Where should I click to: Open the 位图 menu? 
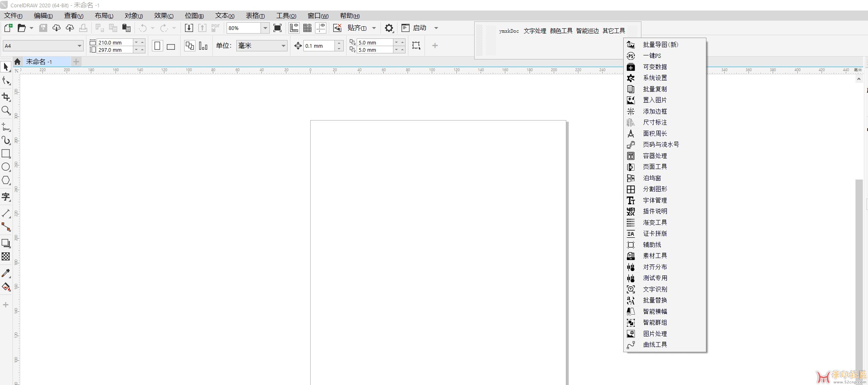194,16
